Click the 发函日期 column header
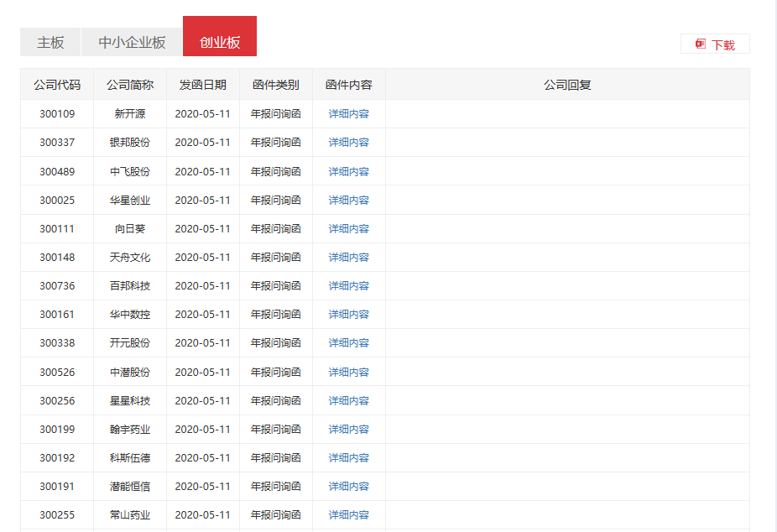Screen dimensions: 777x532 203,85
